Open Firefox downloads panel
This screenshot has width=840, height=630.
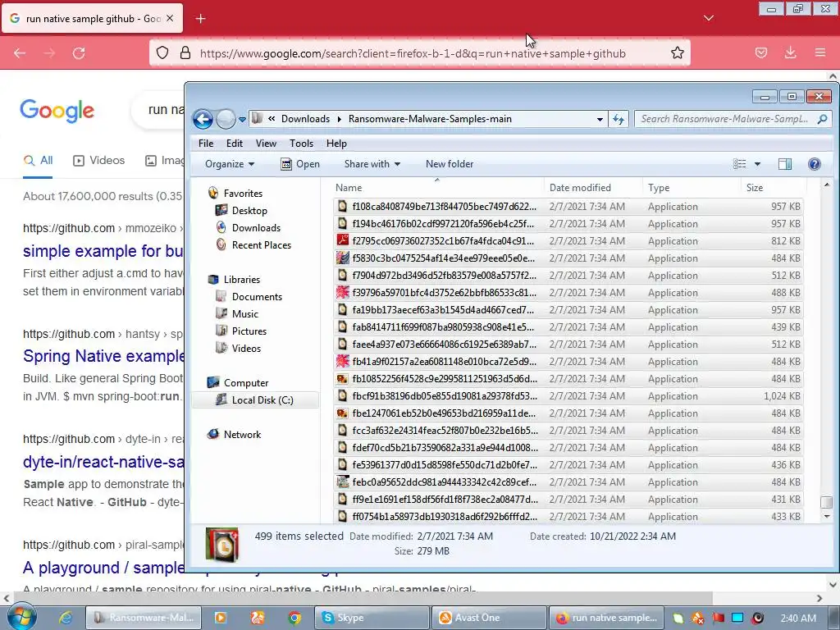click(x=790, y=52)
